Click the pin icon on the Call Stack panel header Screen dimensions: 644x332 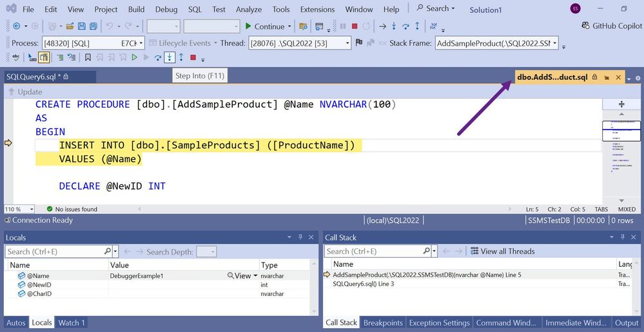pyautogui.click(x=623, y=237)
